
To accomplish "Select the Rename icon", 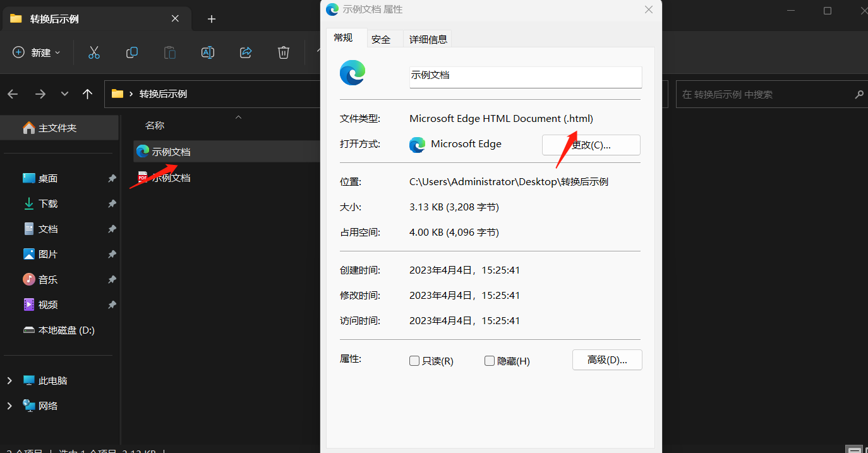I will tap(208, 52).
